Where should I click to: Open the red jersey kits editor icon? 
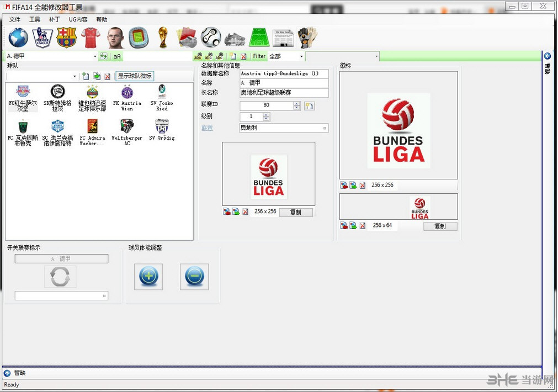91,38
